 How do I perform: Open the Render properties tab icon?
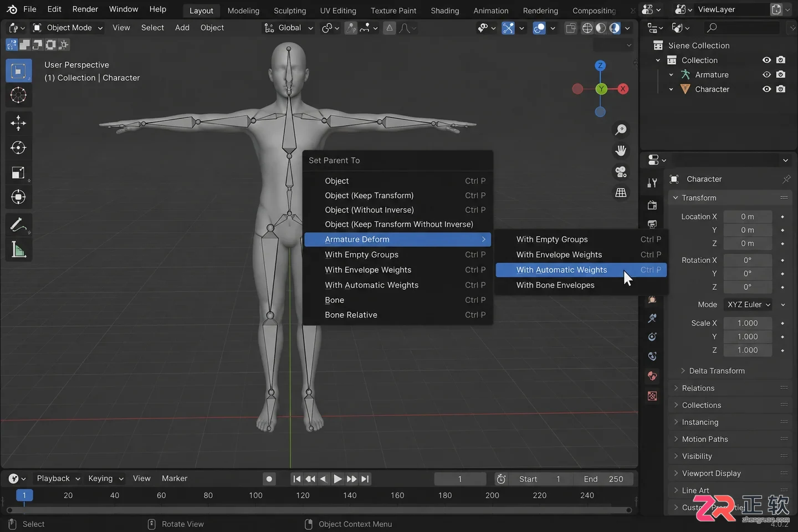[652, 205]
